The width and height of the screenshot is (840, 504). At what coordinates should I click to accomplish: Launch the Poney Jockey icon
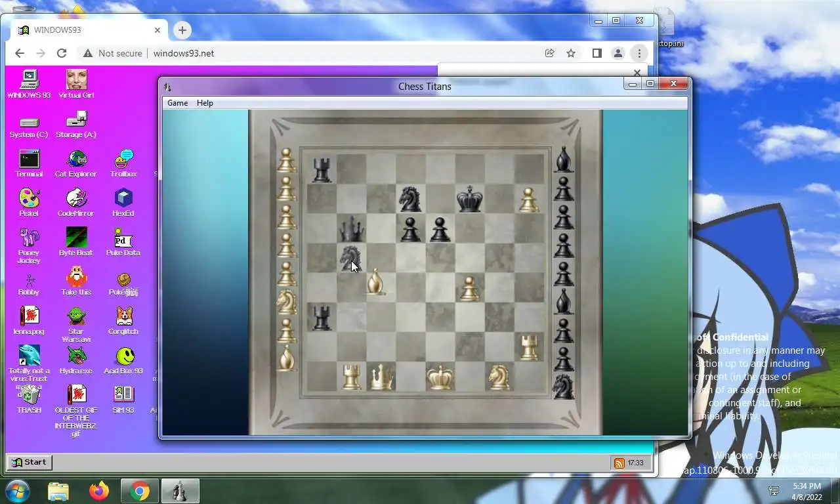[x=29, y=245]
